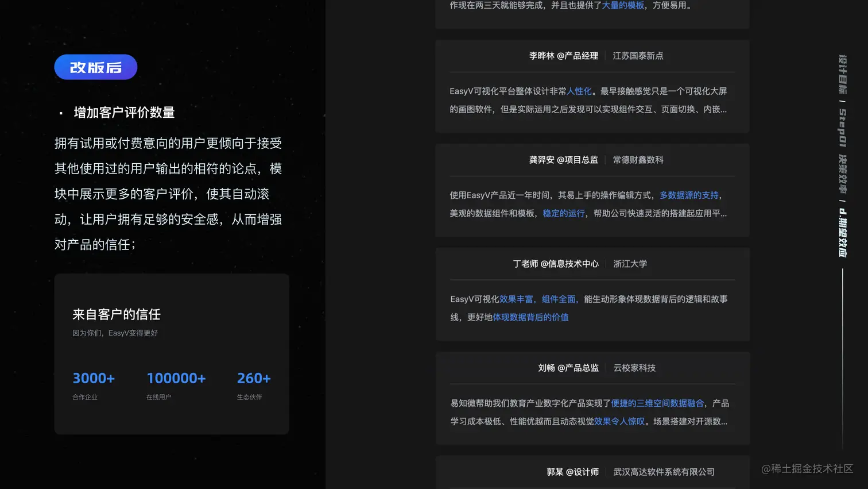Open the 组件全面 highlighted link

(x=559, y=299)
